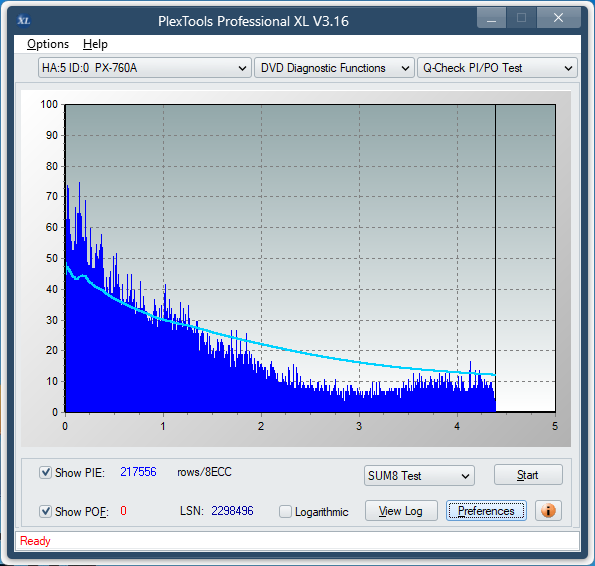The width and height of the screenshot is (595, 566).
Task: Toggle the Show PIE checkbox
Action: coord(46,473)
